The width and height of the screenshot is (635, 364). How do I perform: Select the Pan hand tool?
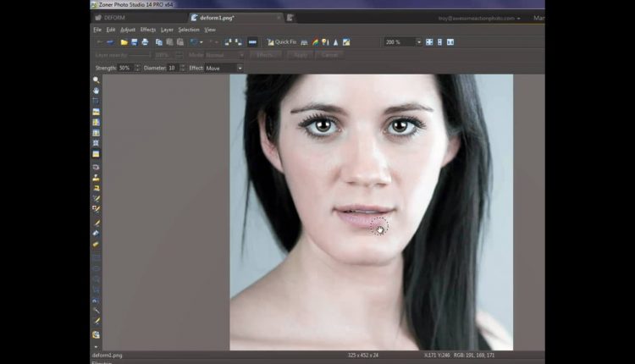tap(96, 91)
